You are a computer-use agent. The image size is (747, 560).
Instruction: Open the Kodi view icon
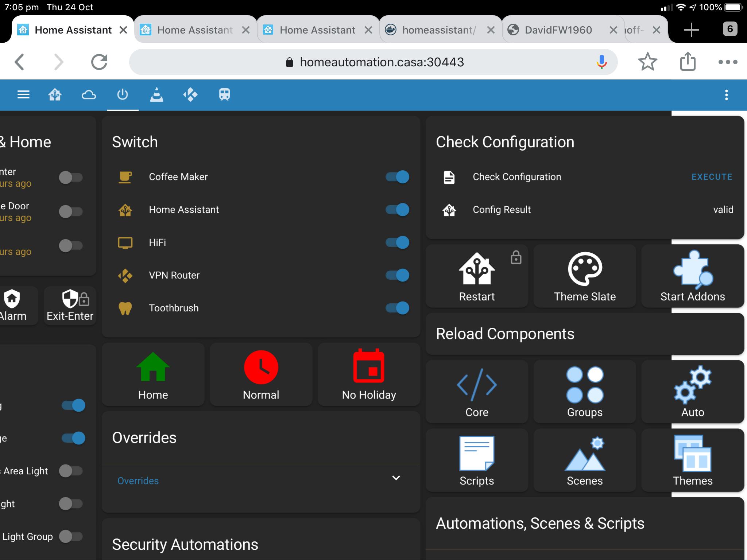(191, 95)
